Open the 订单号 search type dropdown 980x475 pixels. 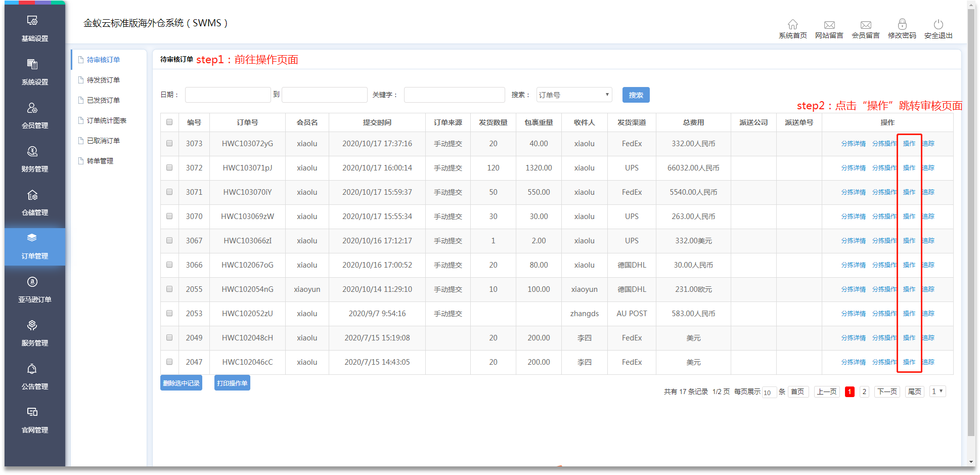click(574, 95)
